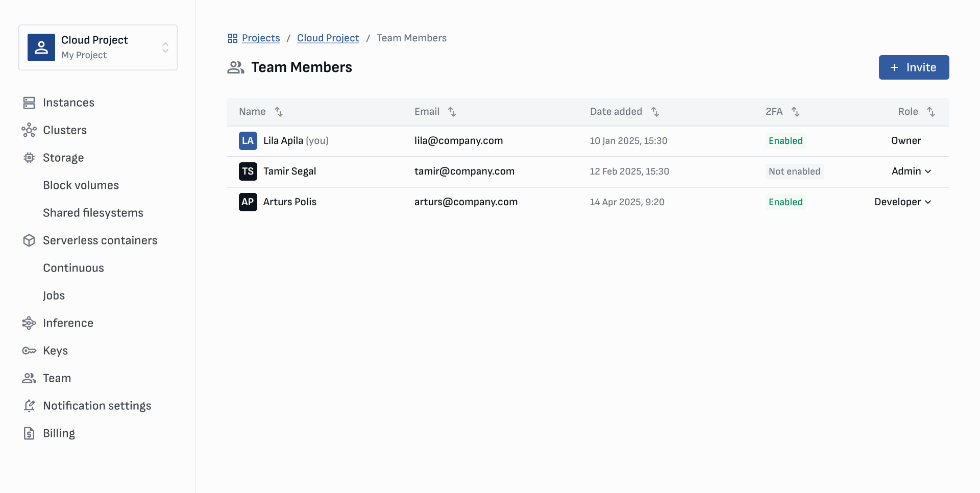Click the Serverless containers cube icon

[29, 240]
